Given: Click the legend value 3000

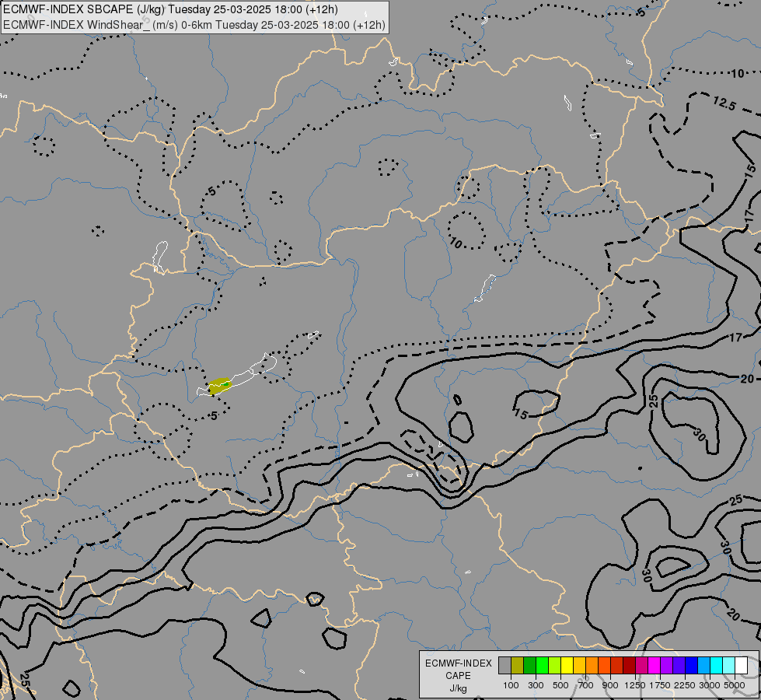Looking at the screenshot, I should pos(710,685).
